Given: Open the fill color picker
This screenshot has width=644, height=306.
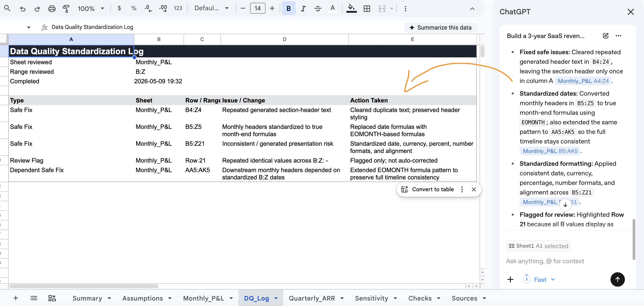Looking at the screenshot, I should [351, 8].
